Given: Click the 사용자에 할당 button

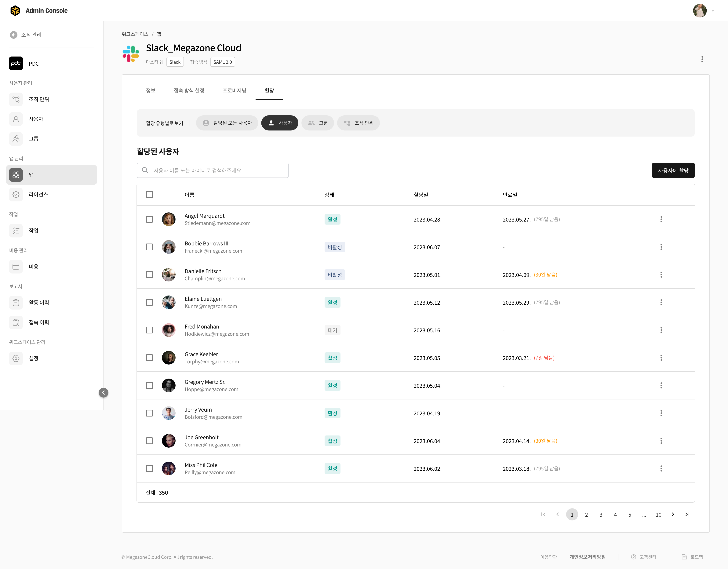Looking at the screenshot, I should [673, 171].
